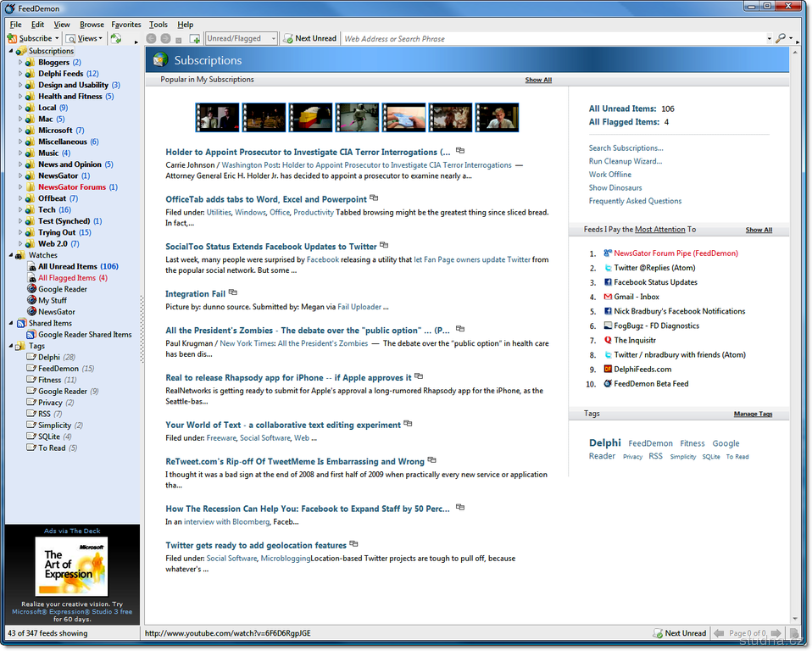Click Show Dinosaurs link

tap(615, 187)
